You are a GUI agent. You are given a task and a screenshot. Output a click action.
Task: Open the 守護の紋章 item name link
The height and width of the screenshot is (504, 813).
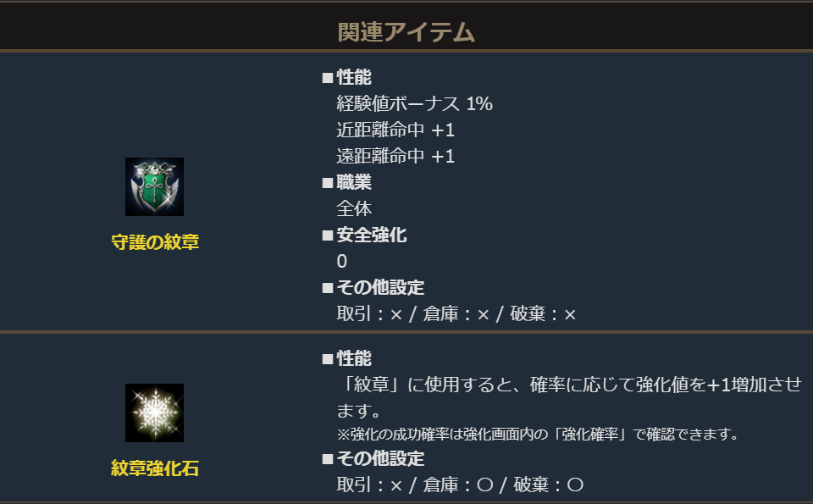tap(155, 241)
